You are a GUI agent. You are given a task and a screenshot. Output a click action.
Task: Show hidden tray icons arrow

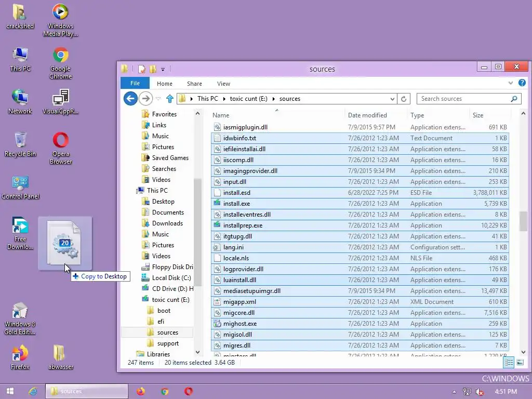(454, 392)
